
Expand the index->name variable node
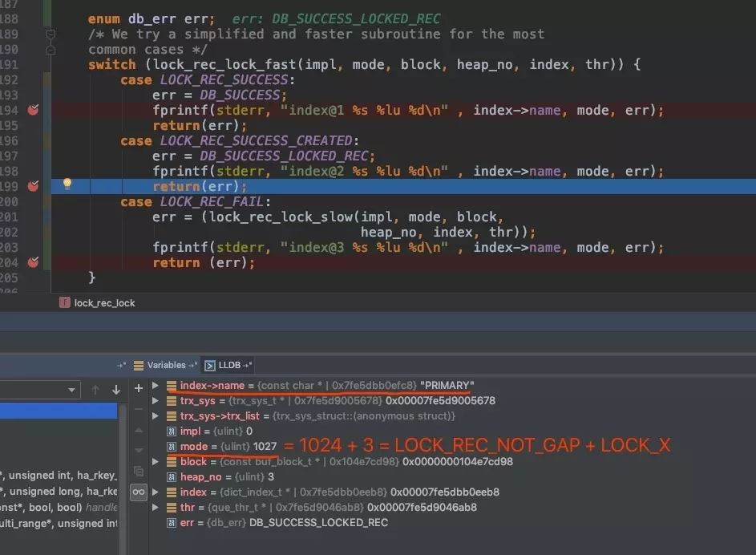(x=156, y=386)
